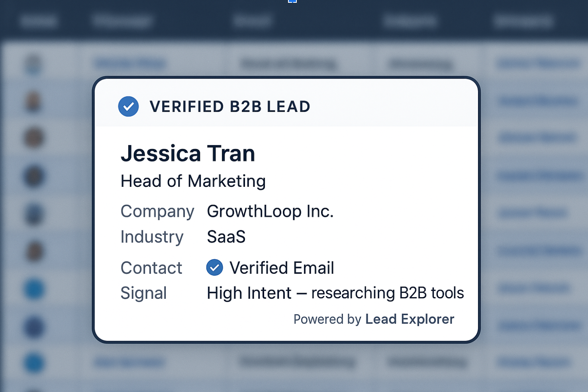Click the Industry label

pos(152,237)
